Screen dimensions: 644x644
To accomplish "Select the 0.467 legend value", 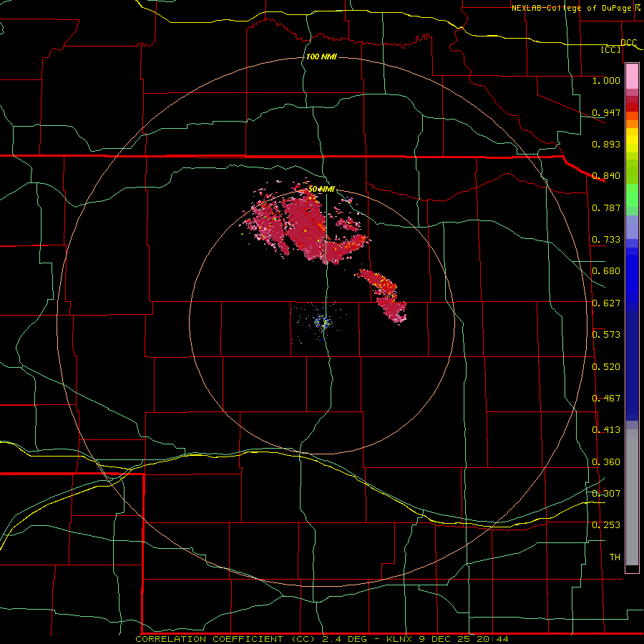I will point(606,399).
